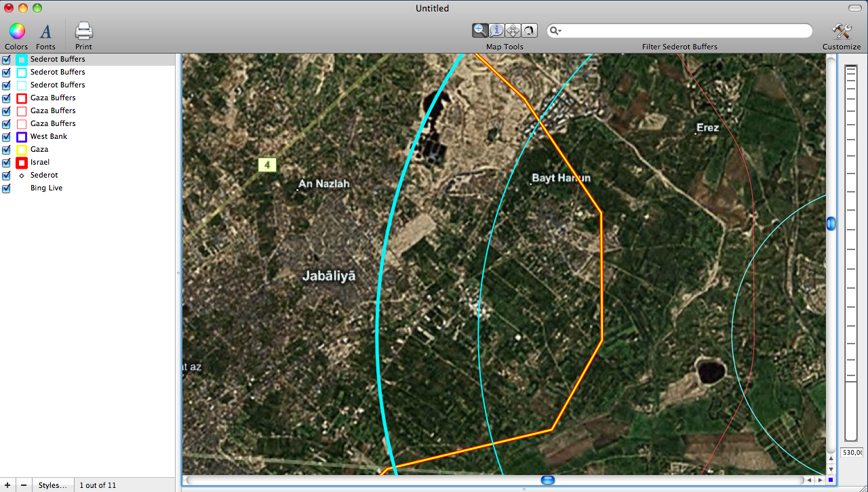Select the Gaza layer in list
The image size is (868, 492).
[x=39, y=149]
